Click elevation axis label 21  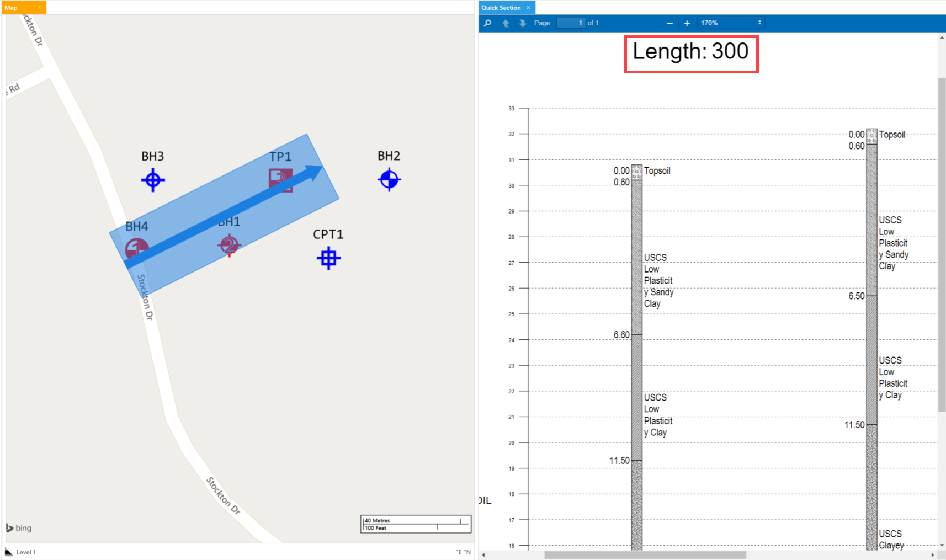tap(511, 417)
